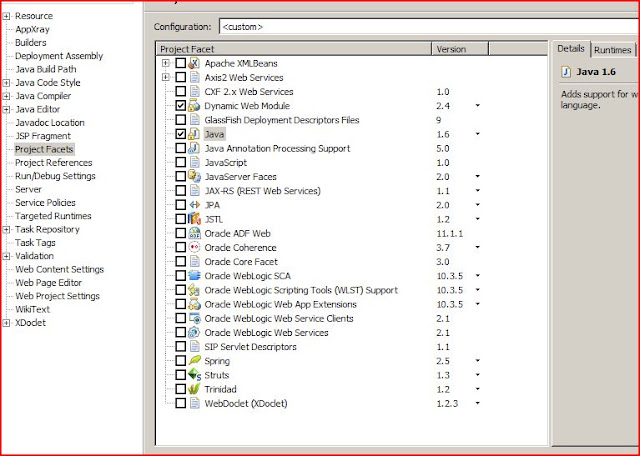Click the Oracle ADF Web icon
This screenshot has height=456, width=640.
coord(194,233)
